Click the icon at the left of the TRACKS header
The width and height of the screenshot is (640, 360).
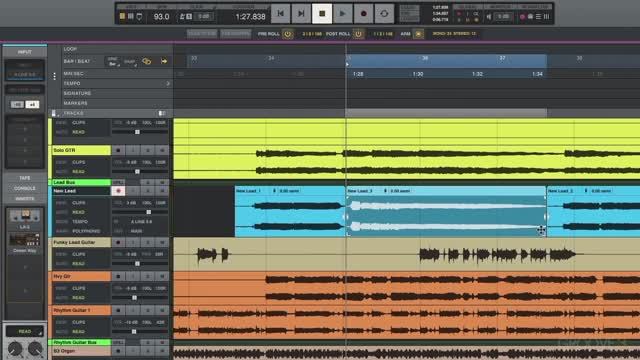pyautogui.click(x=54, y=113)
